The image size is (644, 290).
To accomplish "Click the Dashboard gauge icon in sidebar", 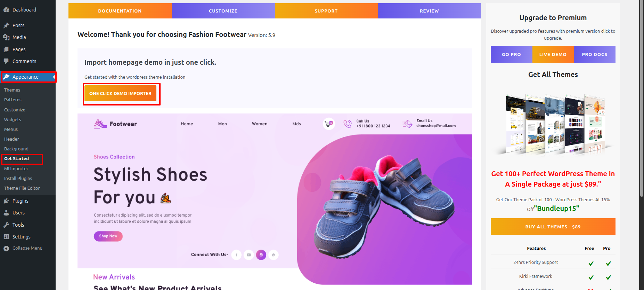I will [x=6, y=10].
